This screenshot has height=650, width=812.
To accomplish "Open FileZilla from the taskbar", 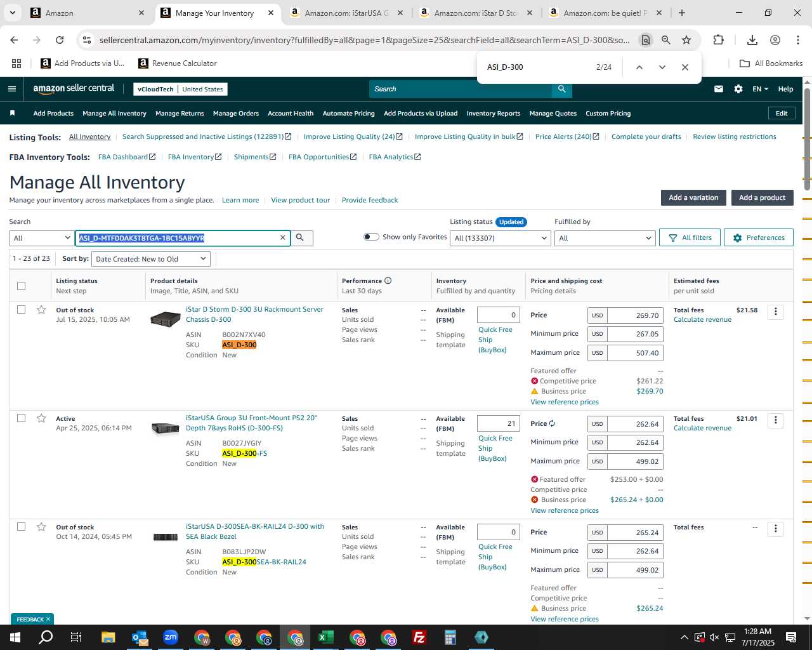I will [x=419, y=637].
